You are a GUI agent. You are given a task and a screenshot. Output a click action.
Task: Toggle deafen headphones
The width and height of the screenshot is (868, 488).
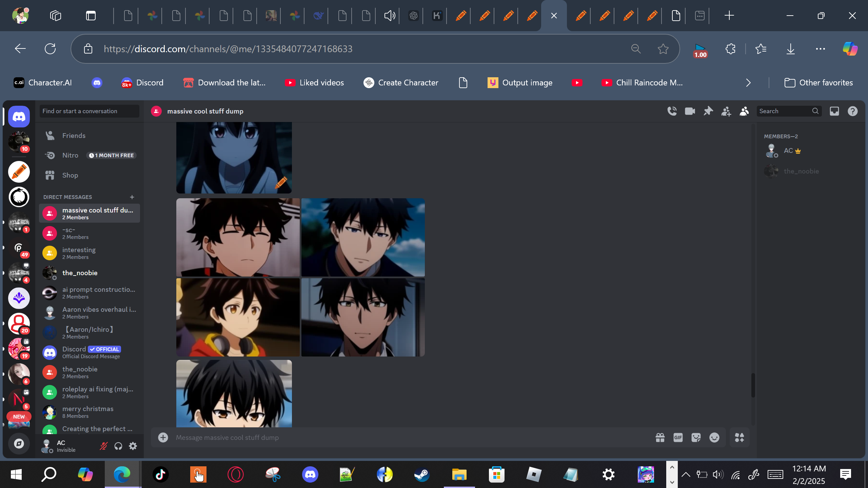click(x=118, y=446)
